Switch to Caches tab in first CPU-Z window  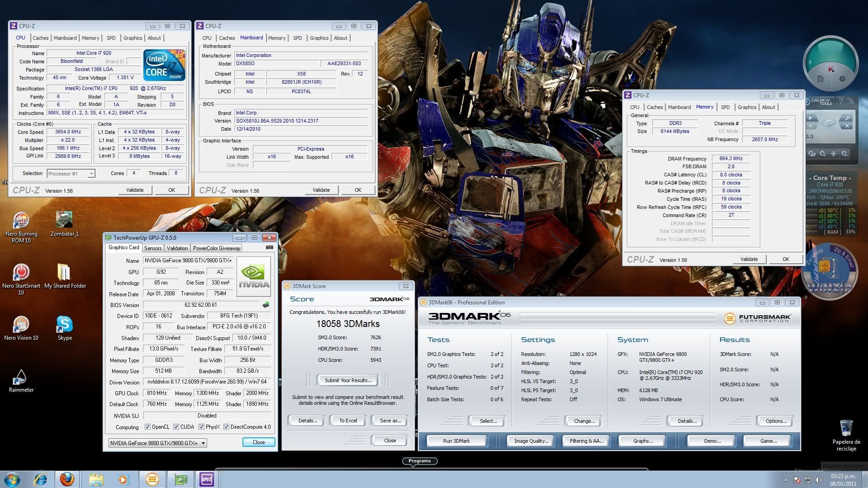tap(40, 38)
